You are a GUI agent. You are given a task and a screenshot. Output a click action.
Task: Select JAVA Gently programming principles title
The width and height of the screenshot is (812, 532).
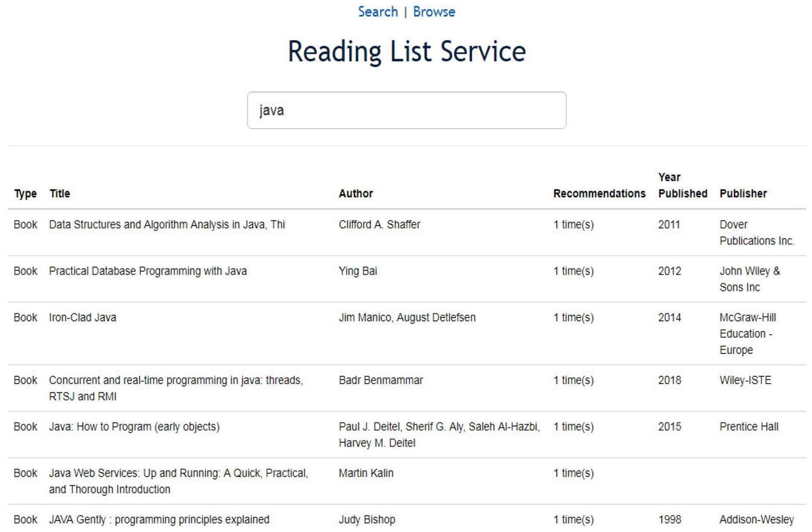(159, 520)
